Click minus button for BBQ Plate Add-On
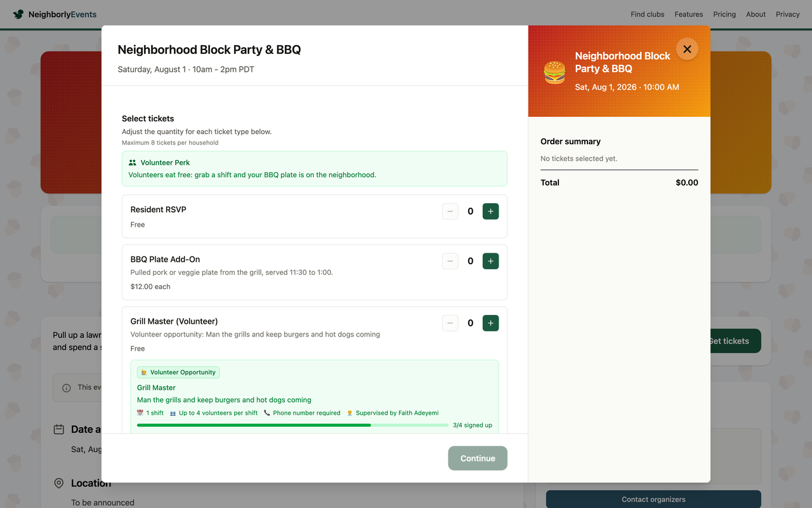The width and height of the screenshot is (812, 508). 450,261
